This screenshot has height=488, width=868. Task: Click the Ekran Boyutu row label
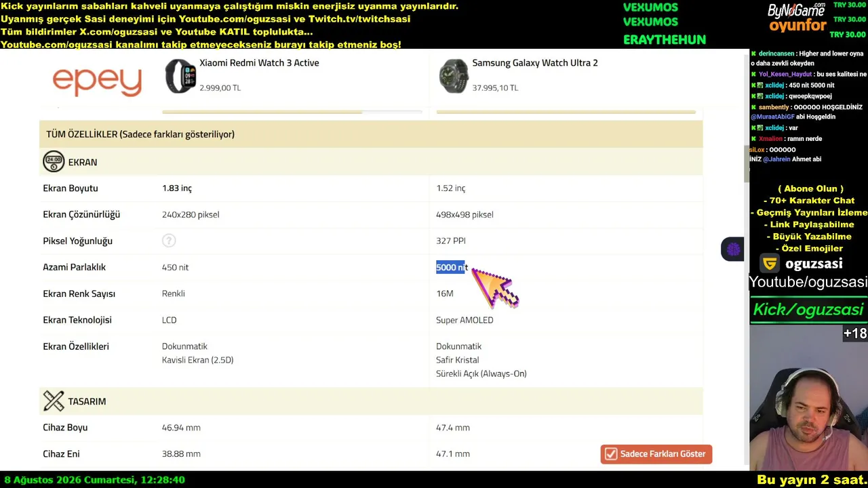pyautogui.click(x=71, y=188)
